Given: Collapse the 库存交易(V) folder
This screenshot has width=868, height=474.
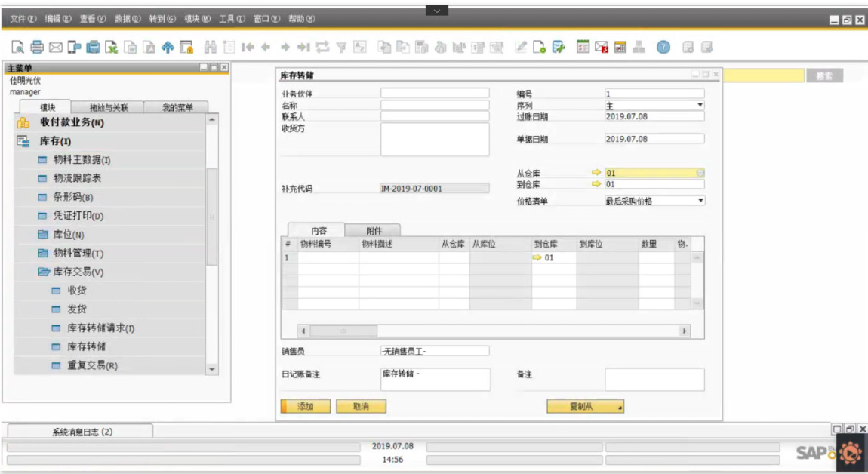Looking at the screenshot, I should click(x=44, y=272).
